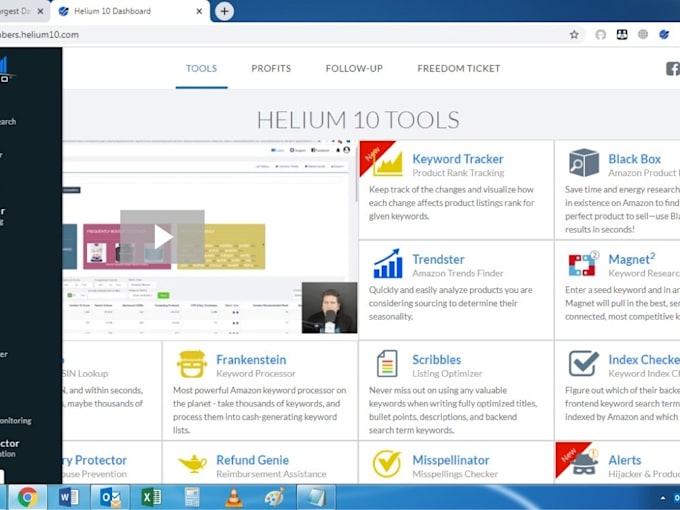Open the Index Checker tool link

tap(644, 360)
